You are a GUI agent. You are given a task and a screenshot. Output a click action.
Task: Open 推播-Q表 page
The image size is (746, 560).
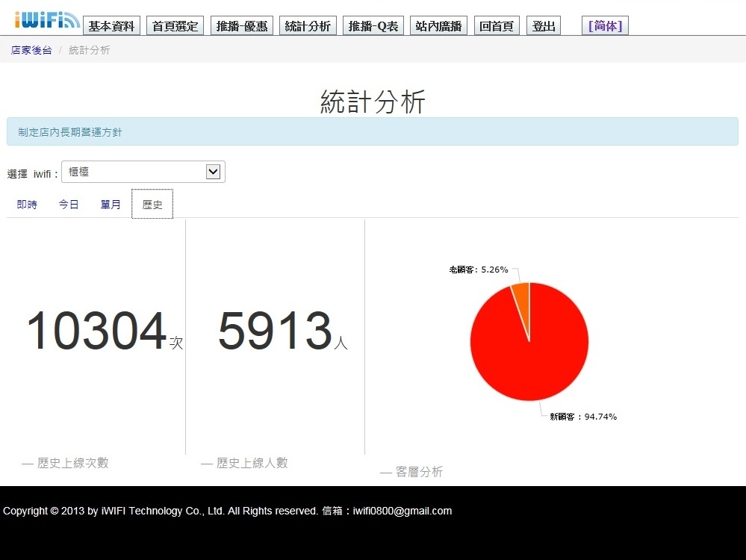coord(373,25)
